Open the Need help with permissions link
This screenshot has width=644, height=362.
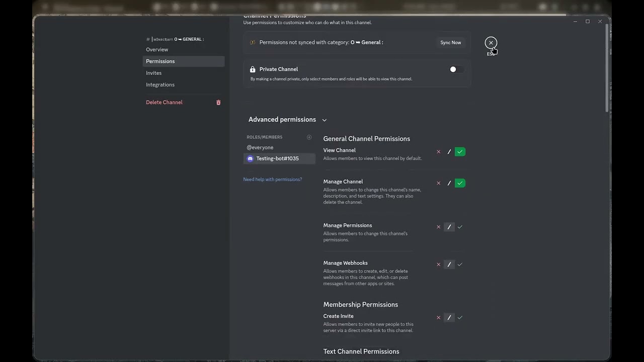coord(273,179)
